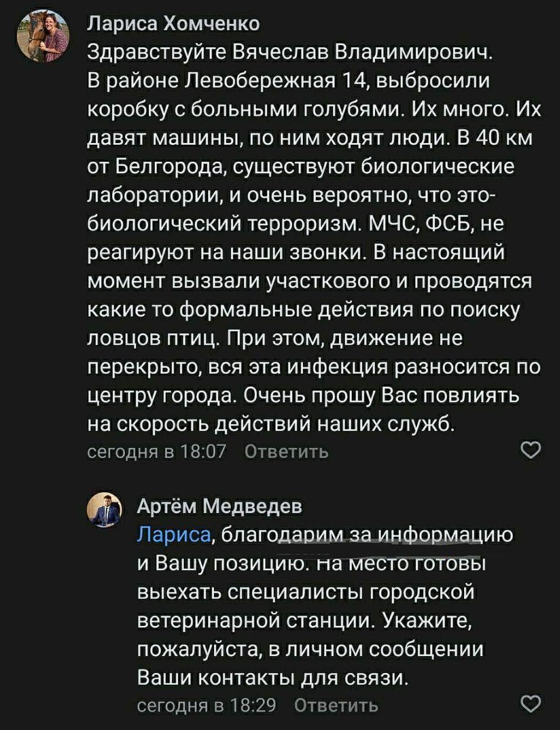Open the timestamp сегодня в 18:29
The width and height of the screenshot is (560, 730).
click(x=206, y=705)
